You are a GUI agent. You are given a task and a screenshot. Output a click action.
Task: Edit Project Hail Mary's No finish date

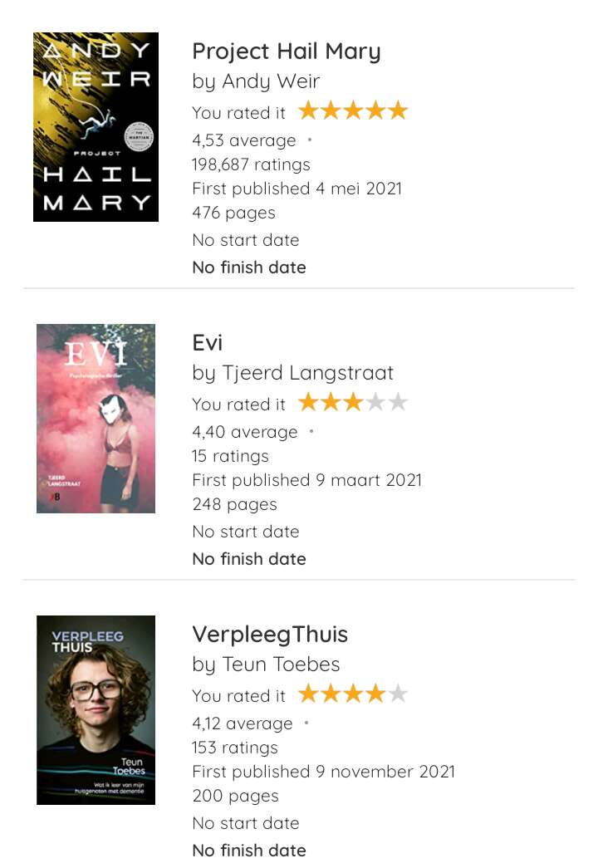(x=249, y=267)
